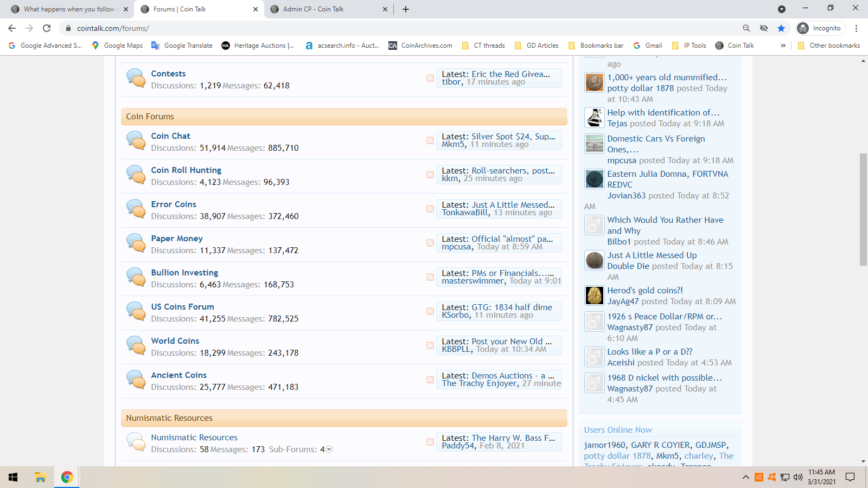Open notification center in taskbar
Viewport: 868px width, 488px height.
(850, 477)
